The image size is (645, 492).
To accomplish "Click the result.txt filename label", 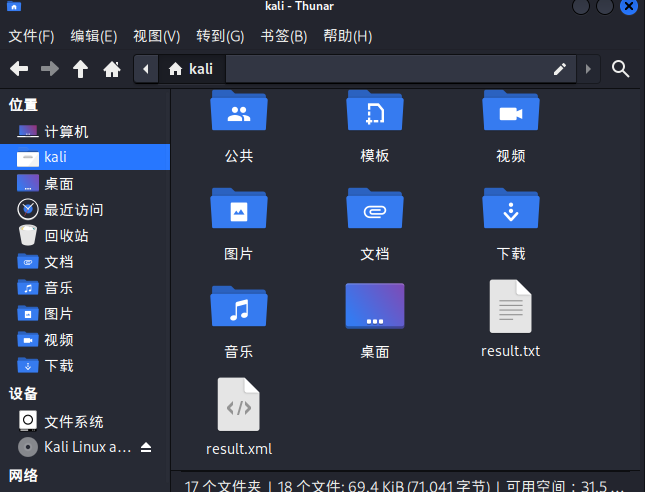I will click(x=510, y=351).
